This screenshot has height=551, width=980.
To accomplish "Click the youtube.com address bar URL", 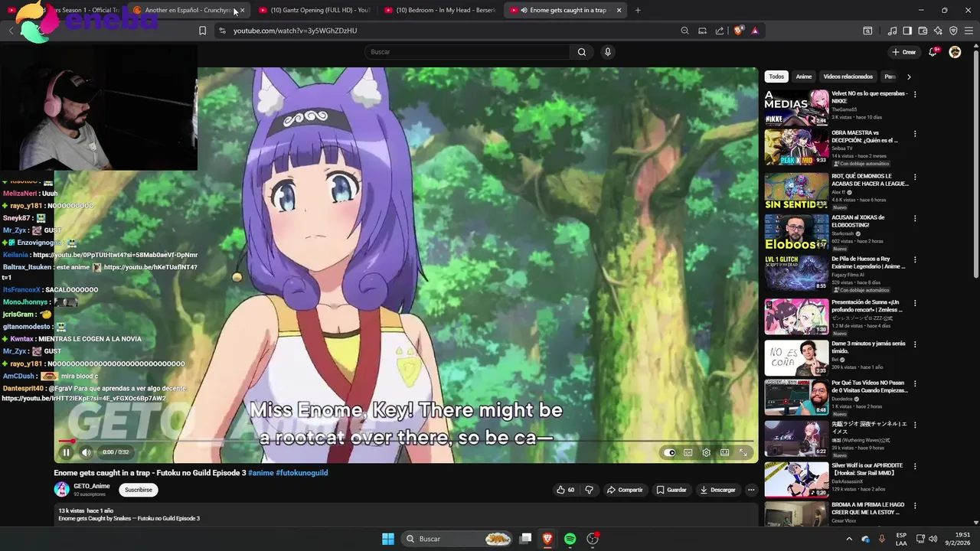I will 295,31.
